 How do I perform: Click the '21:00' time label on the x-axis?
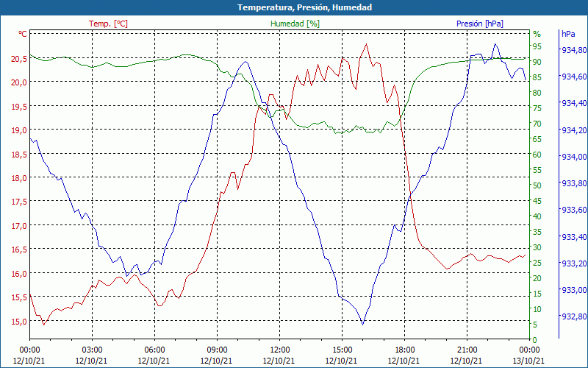point(467,350)
